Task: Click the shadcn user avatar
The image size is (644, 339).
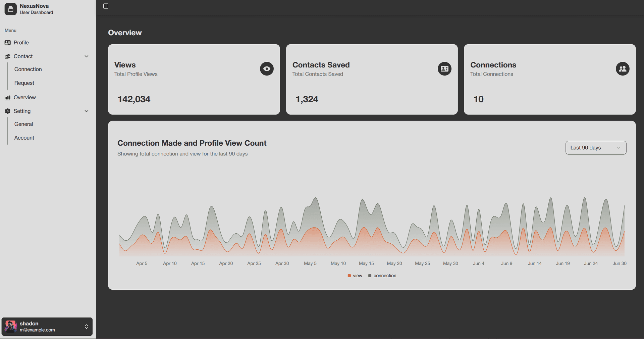Action: pyautogui.click(x=11, y=327)
